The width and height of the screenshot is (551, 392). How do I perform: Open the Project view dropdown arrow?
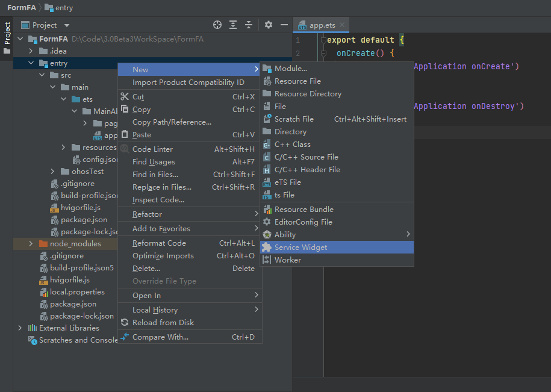67,25
